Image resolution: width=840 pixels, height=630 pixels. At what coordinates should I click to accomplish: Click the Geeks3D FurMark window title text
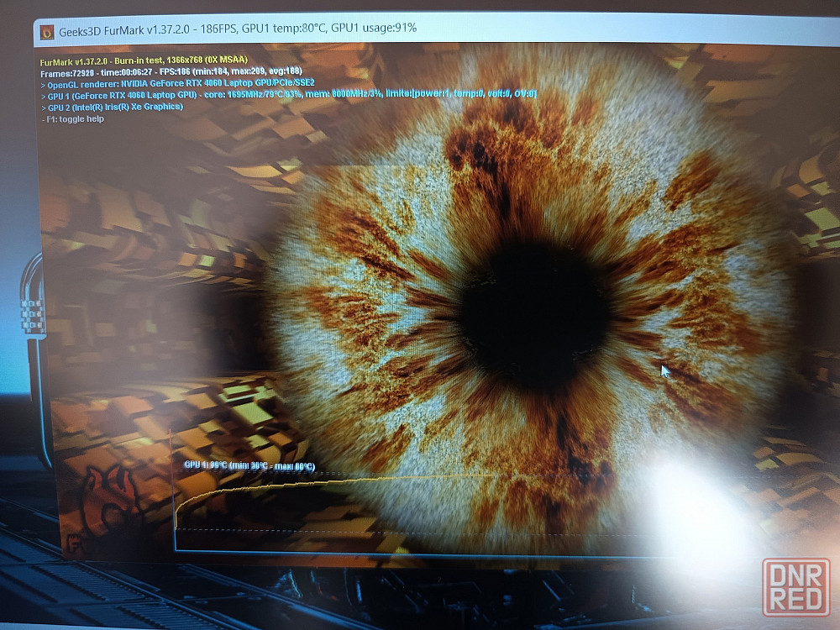(x=238, y=29)
